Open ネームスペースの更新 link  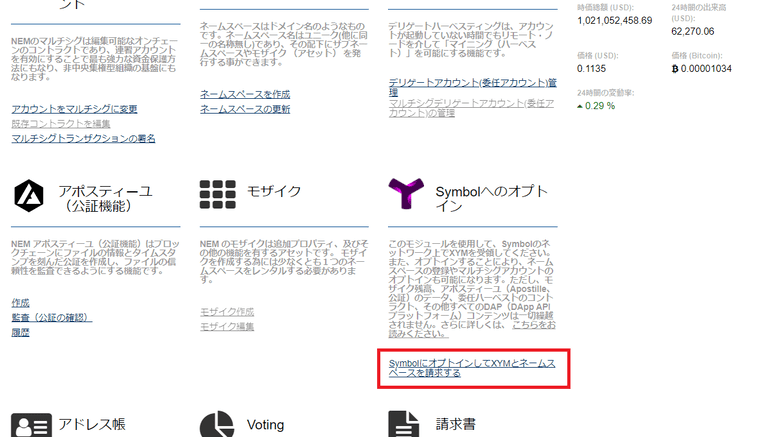[245, 109]
